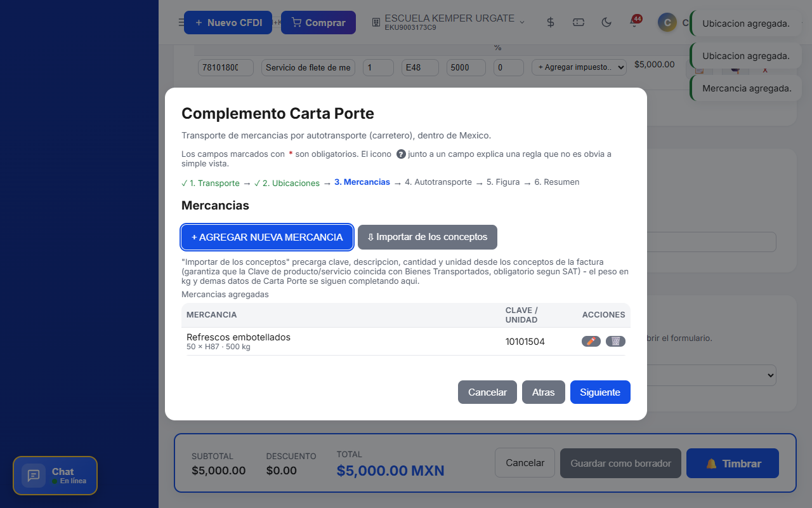
Task: Select step 3. Mercancias
Action: (362, 182)
